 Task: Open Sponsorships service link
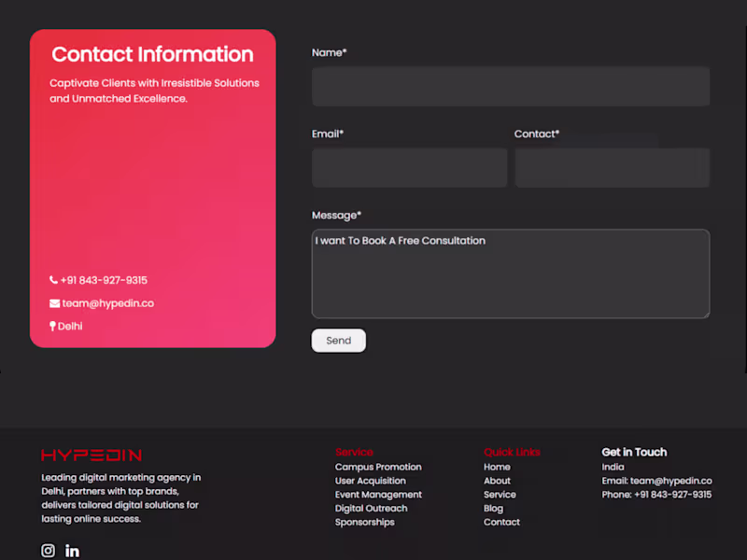click(x=365, y=523)
